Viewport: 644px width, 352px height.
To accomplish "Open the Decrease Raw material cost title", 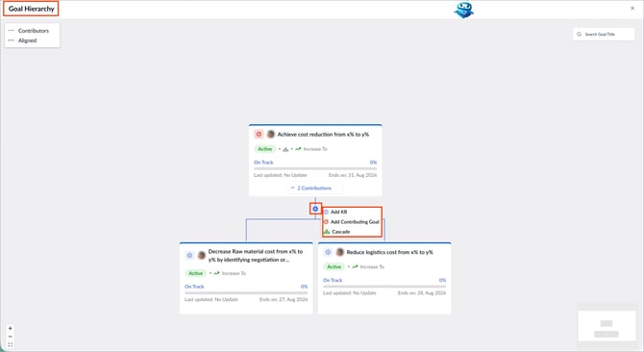I will [256, 256].
